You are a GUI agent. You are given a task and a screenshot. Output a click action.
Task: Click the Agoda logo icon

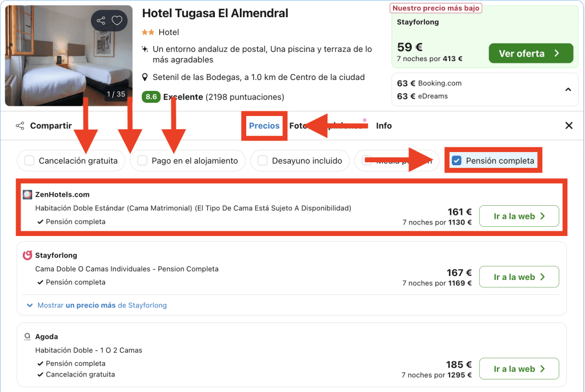[27, 337]
